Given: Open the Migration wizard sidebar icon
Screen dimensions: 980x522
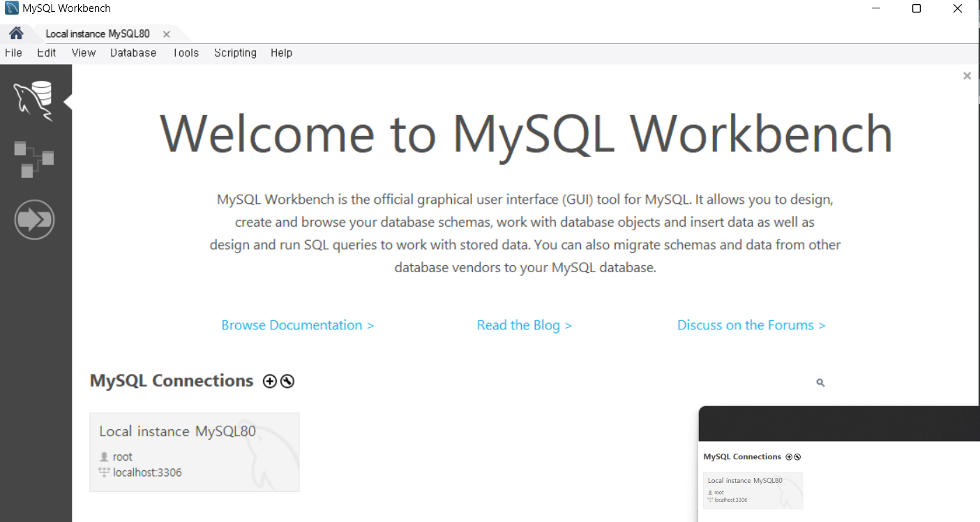Looking at the screenshot, I should click(34, 220).
